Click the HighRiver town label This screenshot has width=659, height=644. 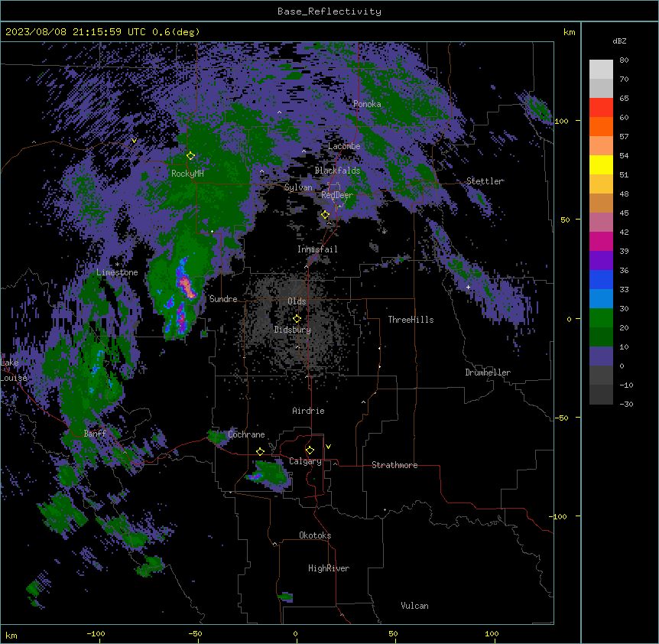329,568
